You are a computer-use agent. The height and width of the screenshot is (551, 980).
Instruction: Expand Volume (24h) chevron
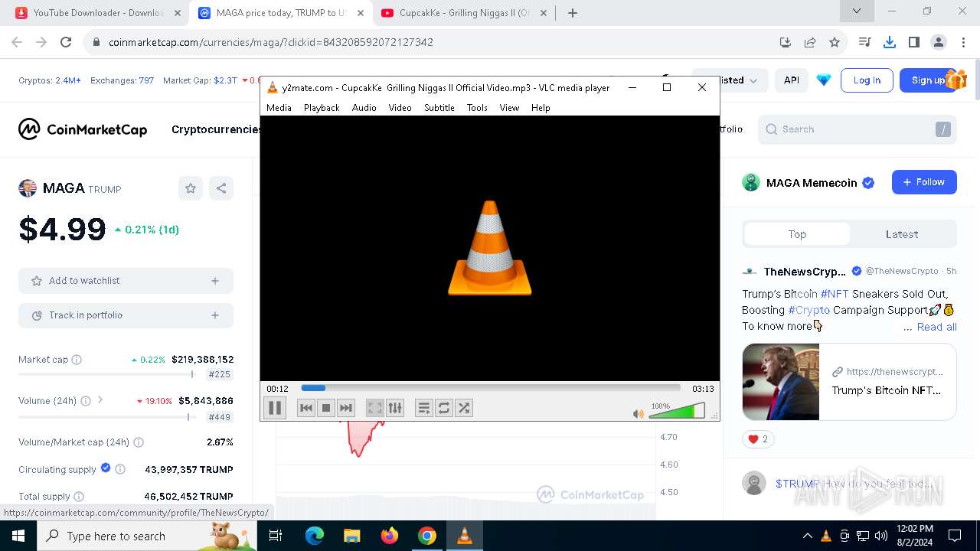pos(100,400)
